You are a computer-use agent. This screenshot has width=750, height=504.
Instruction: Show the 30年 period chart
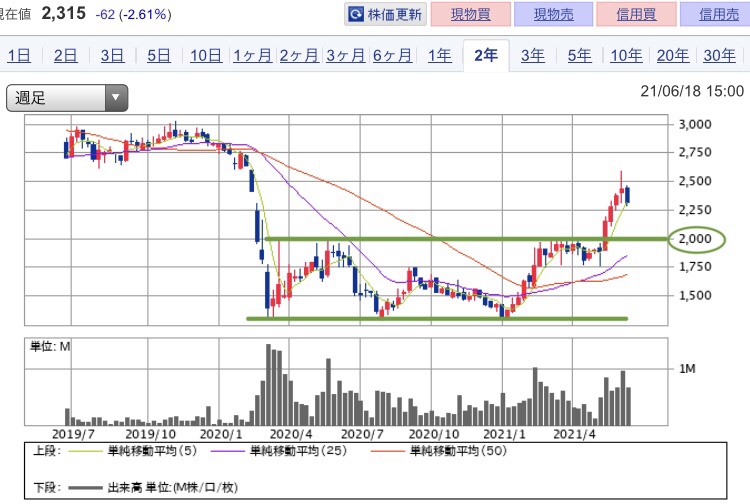point(719,55)
